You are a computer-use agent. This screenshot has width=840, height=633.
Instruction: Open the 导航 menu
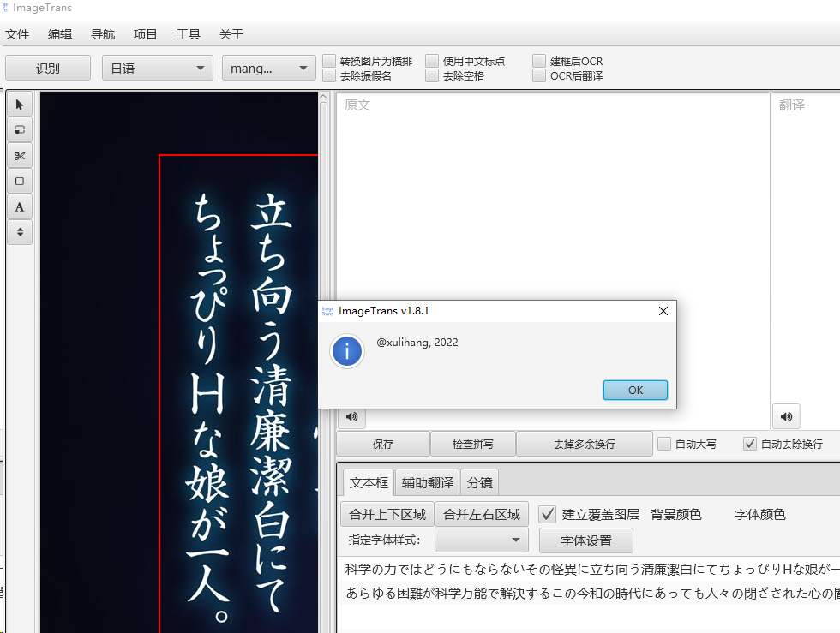coord(103,34)
